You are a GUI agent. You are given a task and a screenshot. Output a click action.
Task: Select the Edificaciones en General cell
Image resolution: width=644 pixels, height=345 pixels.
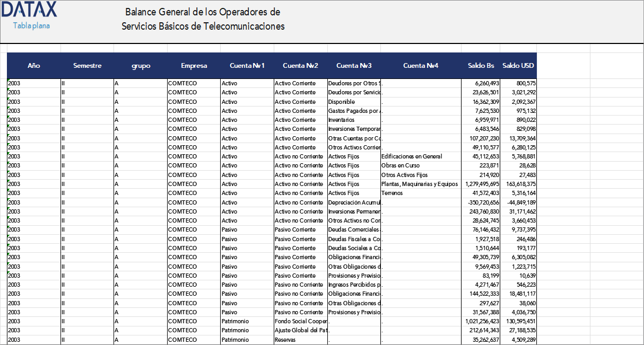421,156
